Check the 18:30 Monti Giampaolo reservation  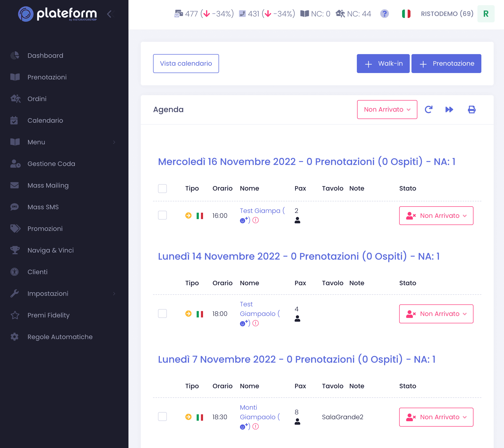162,417
